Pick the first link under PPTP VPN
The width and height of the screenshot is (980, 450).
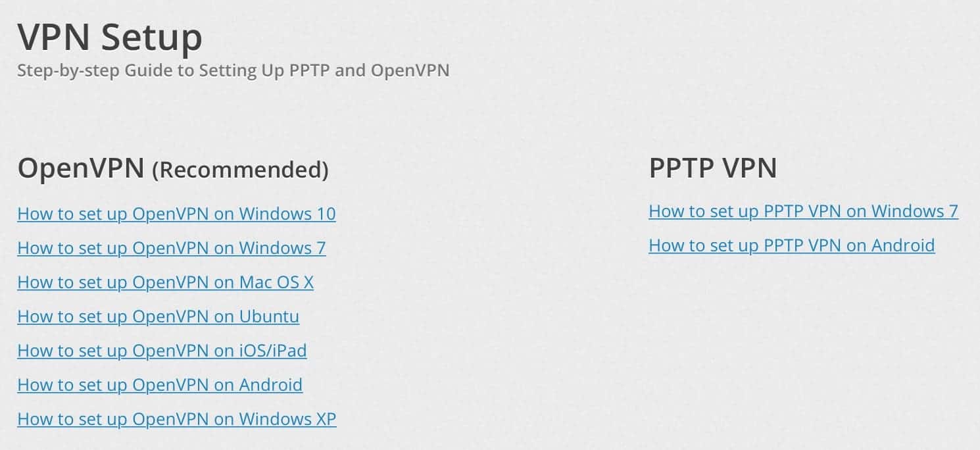[803, 211]
